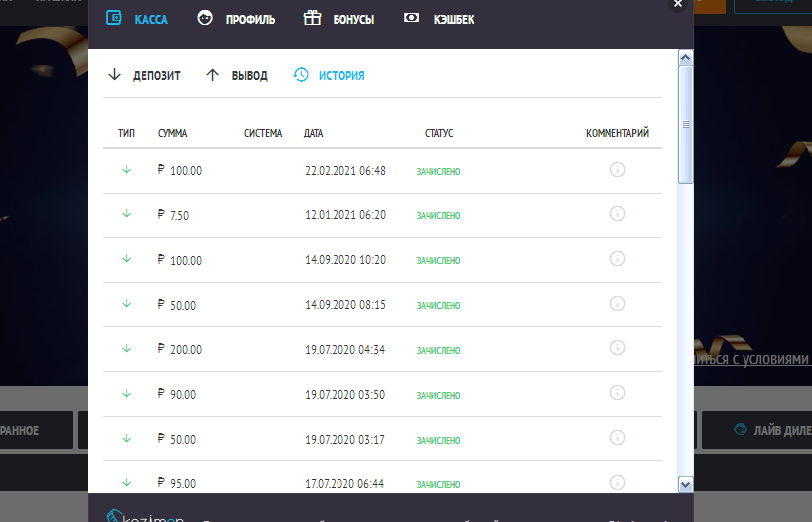Screen dimensions: 812x522
Task: Go to the Кэшбек tab
Action: [x=440, y=18]
